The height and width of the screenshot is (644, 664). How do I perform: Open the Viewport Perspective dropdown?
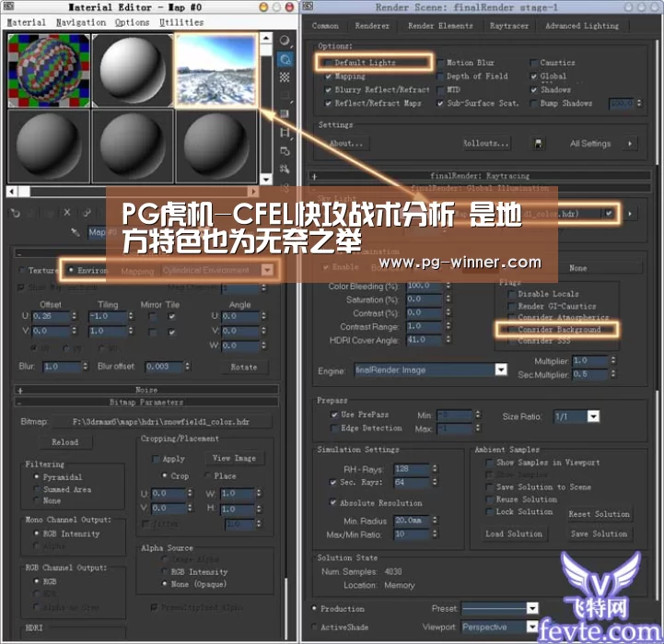coord(532,626)
